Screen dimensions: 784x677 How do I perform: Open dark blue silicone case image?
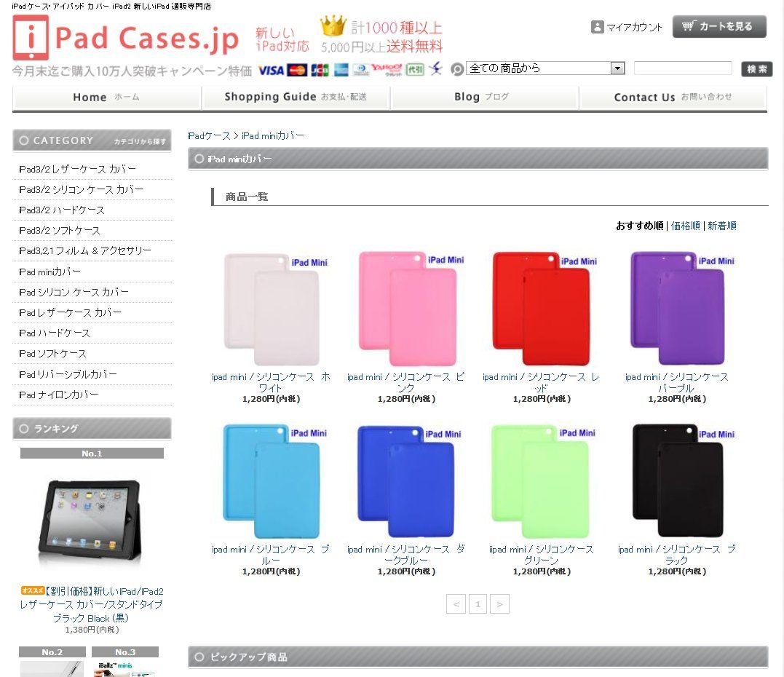407,481
